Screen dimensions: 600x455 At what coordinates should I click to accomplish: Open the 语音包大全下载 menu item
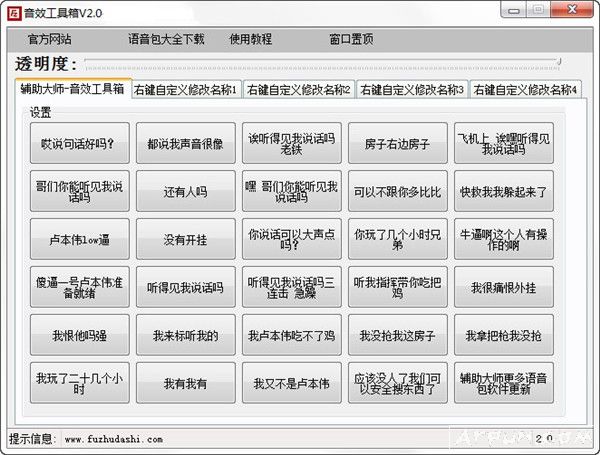click(166, 39)
